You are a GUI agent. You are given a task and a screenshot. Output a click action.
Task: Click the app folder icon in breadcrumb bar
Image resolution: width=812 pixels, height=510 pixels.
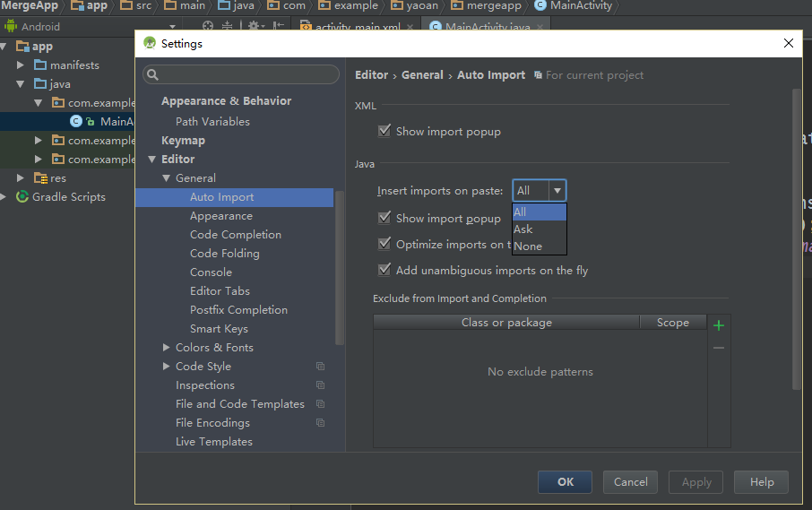point(78,5)
